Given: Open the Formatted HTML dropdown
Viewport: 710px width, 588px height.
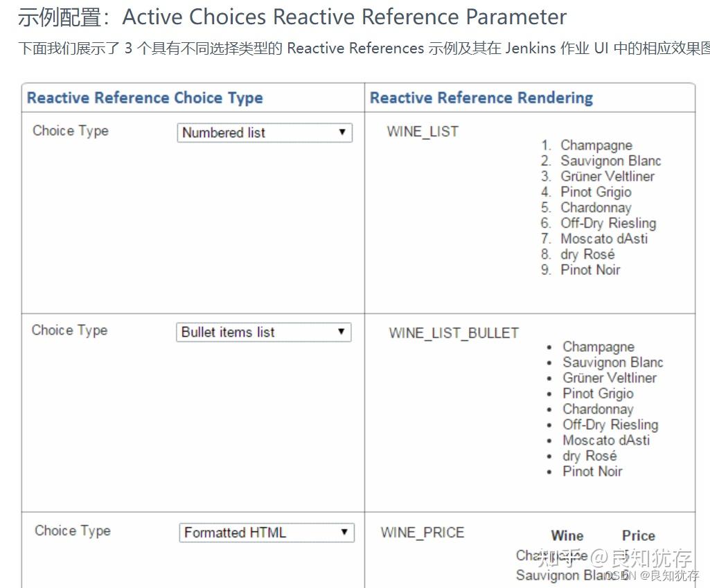Looking at the screenshot, I should point(267,533).
